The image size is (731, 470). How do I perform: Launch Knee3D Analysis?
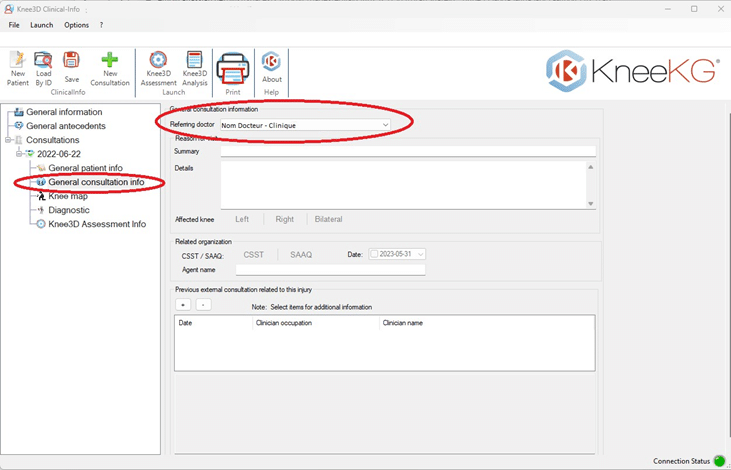tap(194, 68)
